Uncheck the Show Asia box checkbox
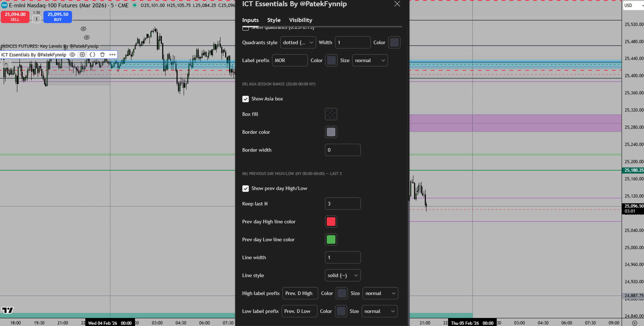The width and height of the screenshot is (644, 326). click(x=246, y=99)
